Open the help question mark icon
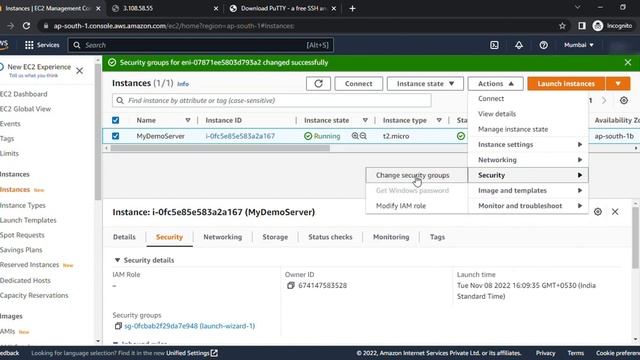This screenshot has height=360, width=640. 543,45
